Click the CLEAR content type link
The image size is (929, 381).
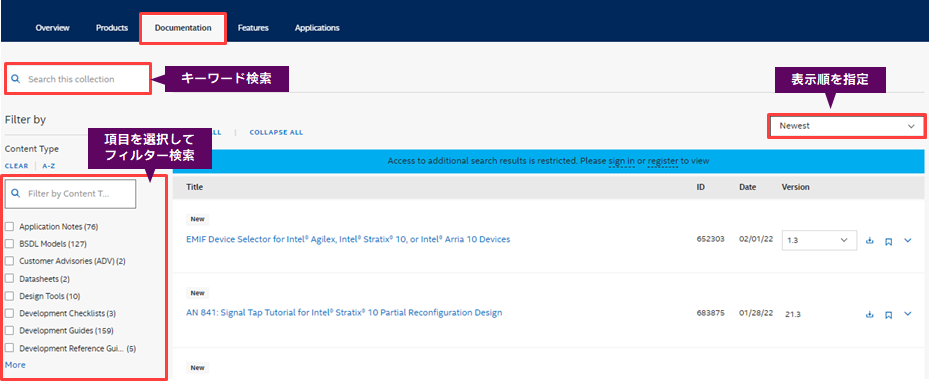(17, 166)
